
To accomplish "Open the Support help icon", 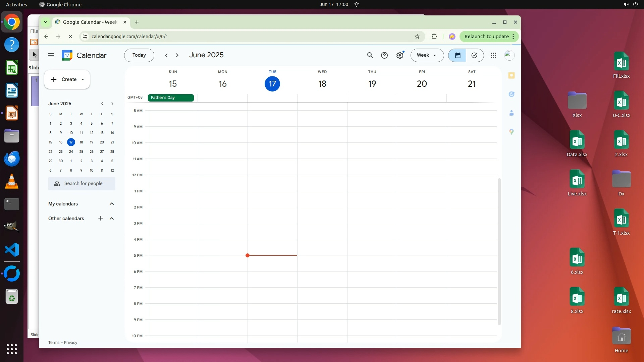I will pos(384,55).
